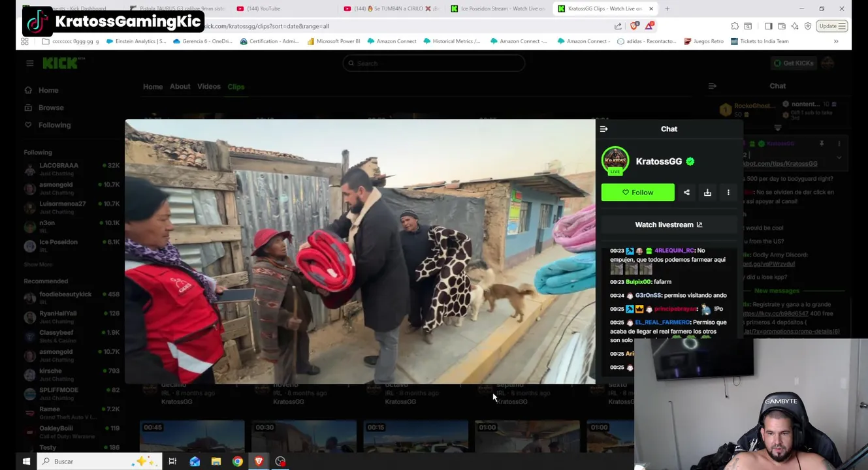
Task: Download the clip using the download icon
Action: (707, 193)
